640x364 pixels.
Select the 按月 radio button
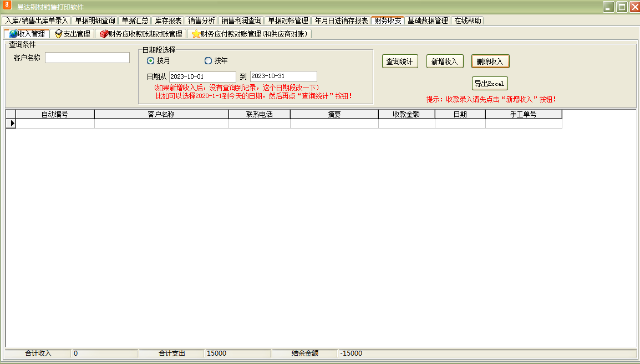pyautogui.click(x=150, y=60)
